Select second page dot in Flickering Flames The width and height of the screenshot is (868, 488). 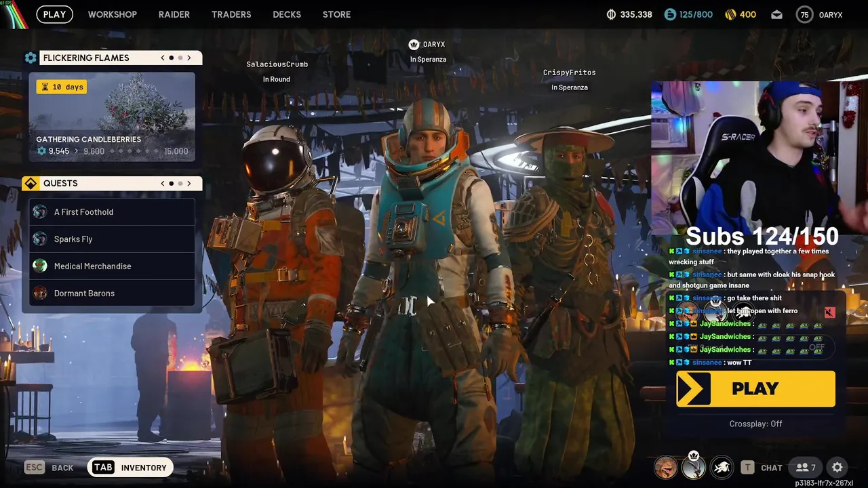coord(180,58)
